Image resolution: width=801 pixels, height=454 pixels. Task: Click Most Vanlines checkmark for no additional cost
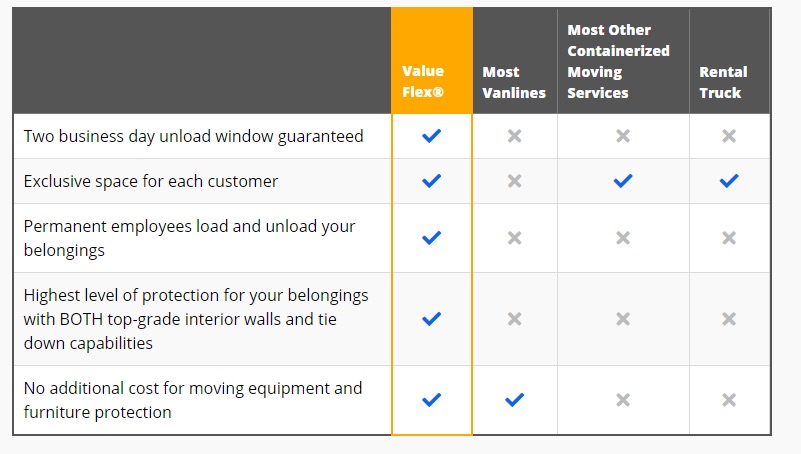click(x=514, y=400)
